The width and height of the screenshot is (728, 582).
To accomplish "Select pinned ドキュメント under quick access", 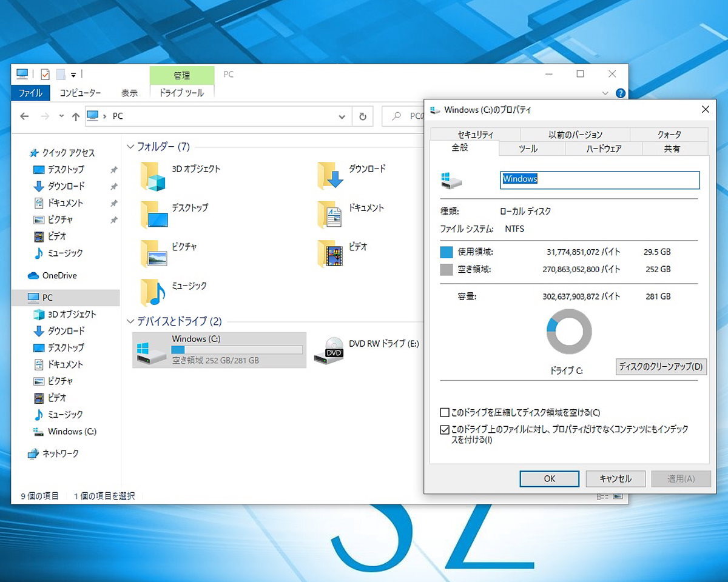I will click(66, 203).
